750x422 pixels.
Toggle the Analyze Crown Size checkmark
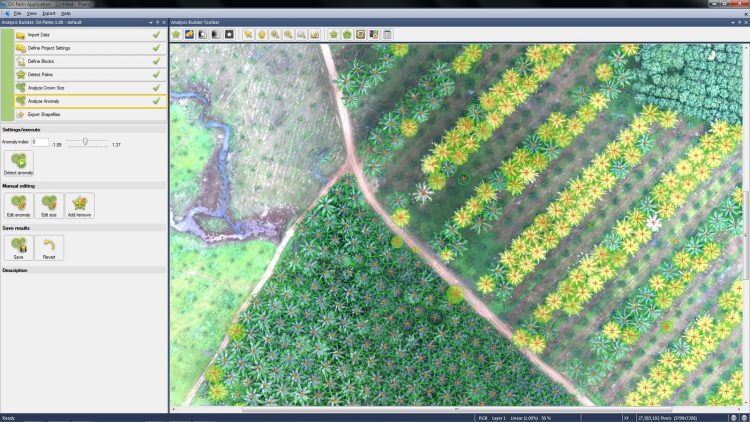pos(156,88)
